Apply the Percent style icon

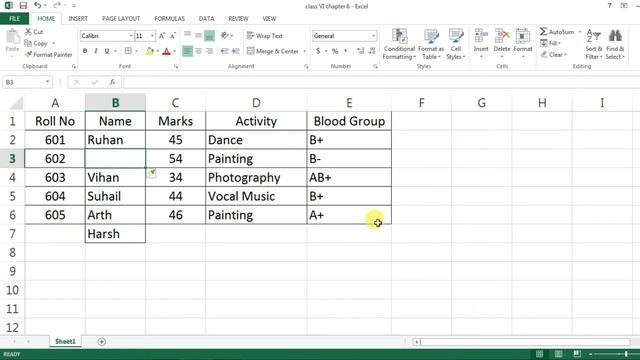(335, 51)
